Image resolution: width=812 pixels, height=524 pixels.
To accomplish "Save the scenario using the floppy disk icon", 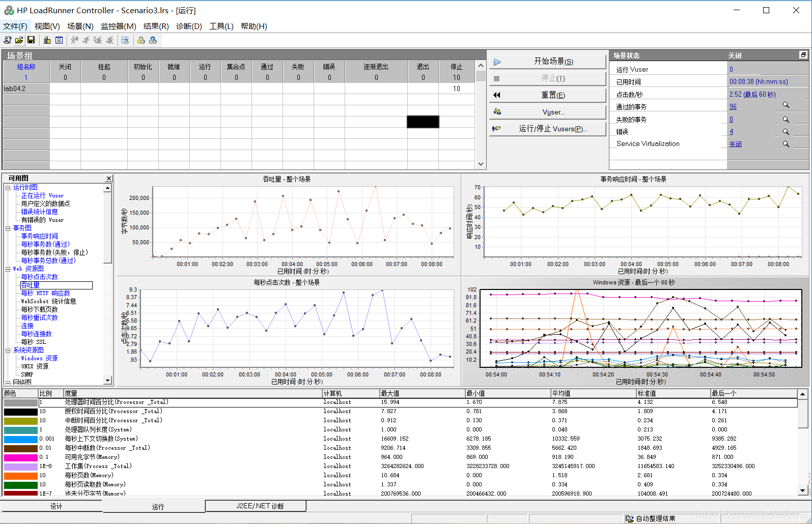I will pyautogui.click(x=31, y=40).
